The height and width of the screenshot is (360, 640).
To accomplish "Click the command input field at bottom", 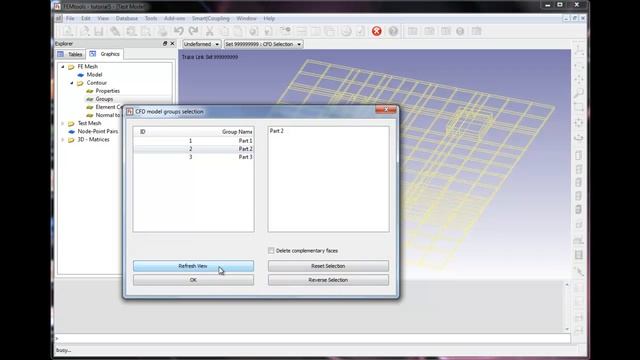I will 313,338.
